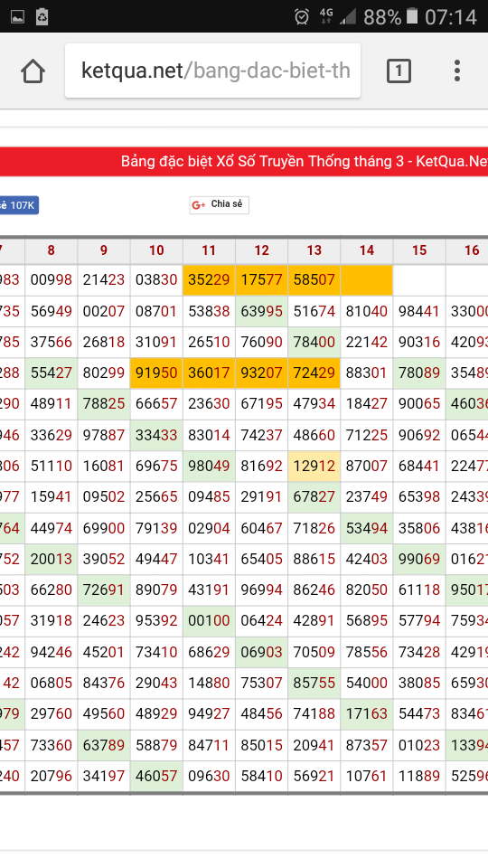Click the cell 94246
The width and height of the screenshot is (488, 868).
(51, 652)
